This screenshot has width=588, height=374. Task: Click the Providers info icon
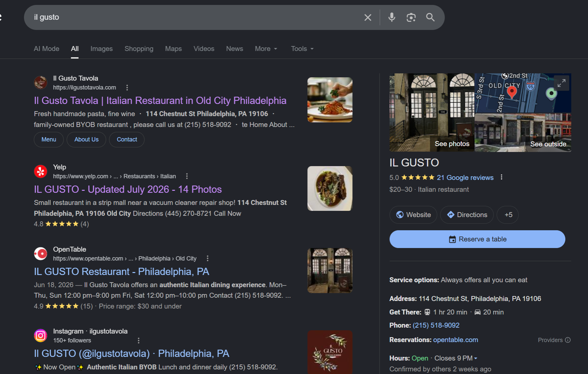(568, 340)
